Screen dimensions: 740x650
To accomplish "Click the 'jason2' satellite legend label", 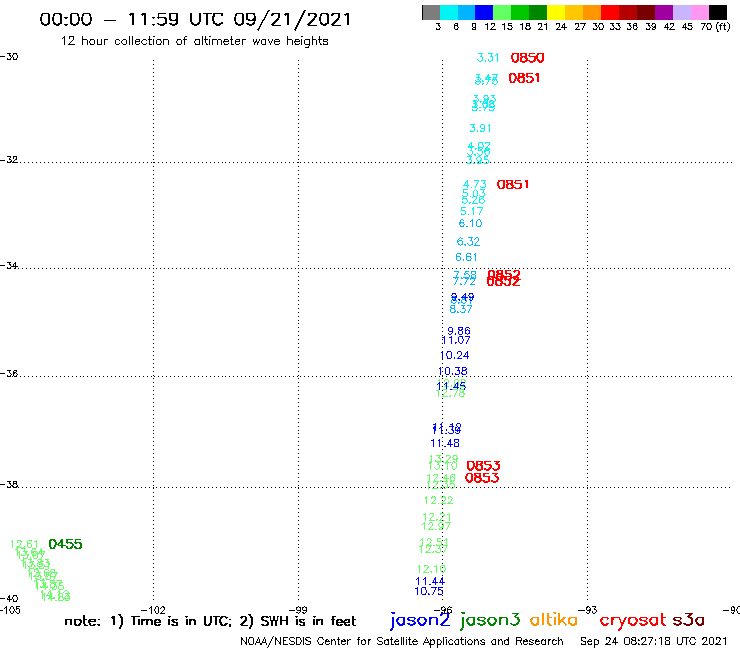I will click(x=420, y=620).
